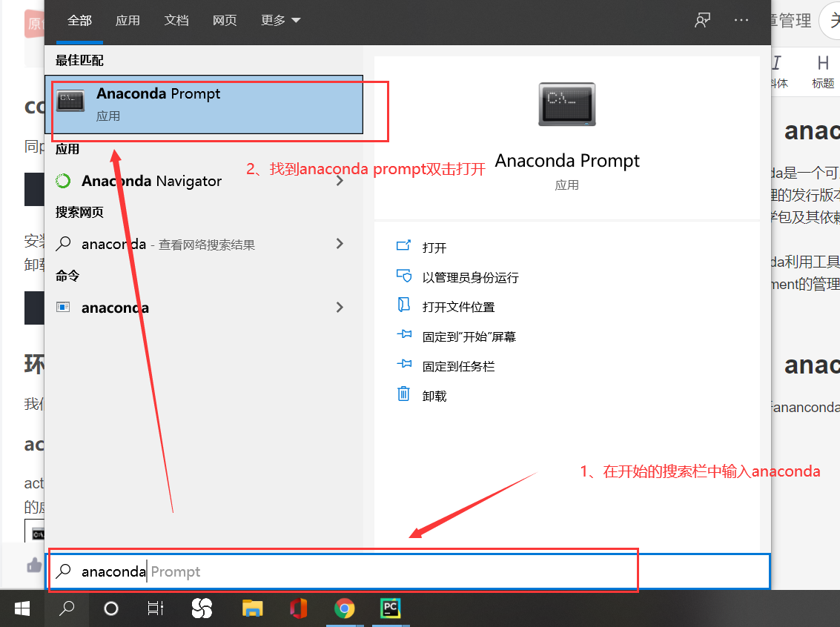
Task: Open PyCharm from taskbar
Action: point(391,608)
